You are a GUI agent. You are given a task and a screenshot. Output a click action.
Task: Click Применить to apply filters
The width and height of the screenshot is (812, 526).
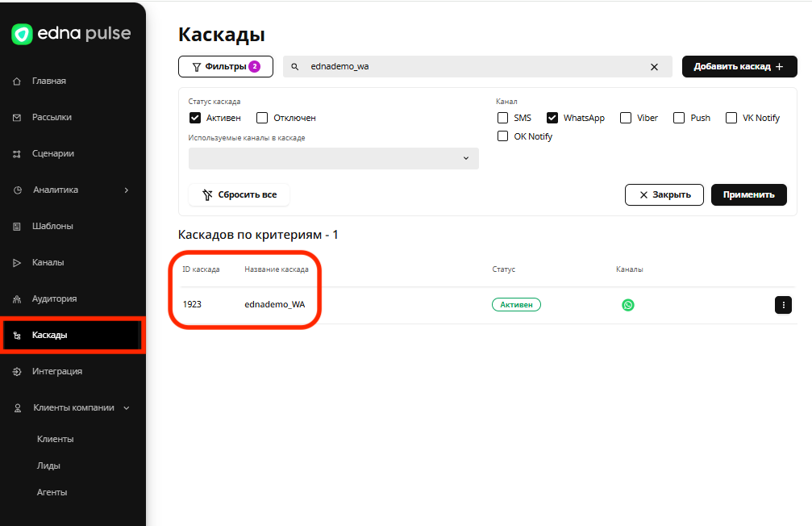[x=749, y=195]
